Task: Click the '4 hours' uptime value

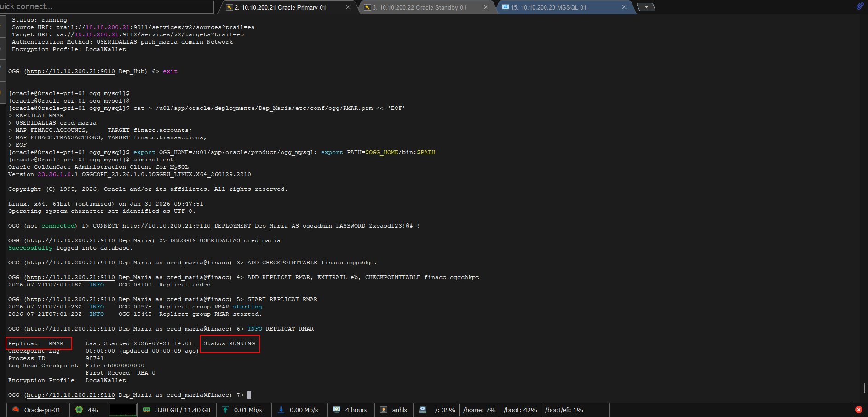Action: point(356,410)
